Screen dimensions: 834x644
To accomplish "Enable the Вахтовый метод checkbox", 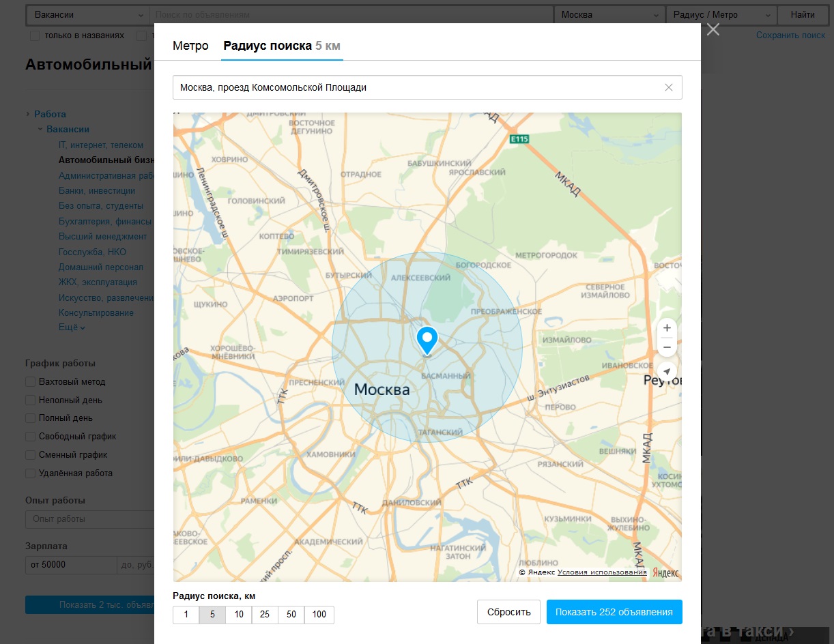I will pos(30,382).
